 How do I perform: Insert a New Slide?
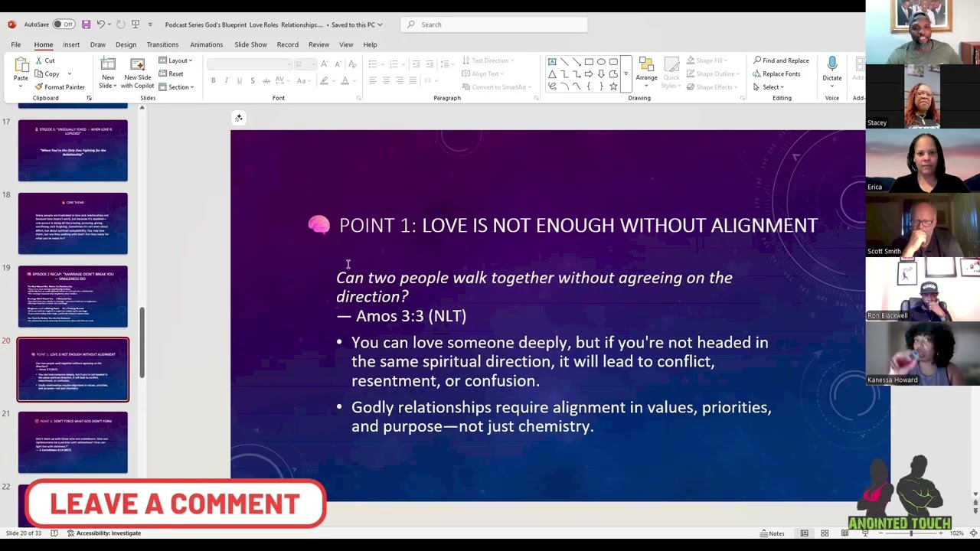coord(108,73)
